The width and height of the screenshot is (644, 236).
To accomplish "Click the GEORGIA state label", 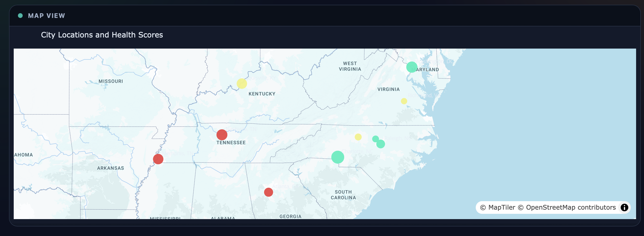I will click(290, 216).
